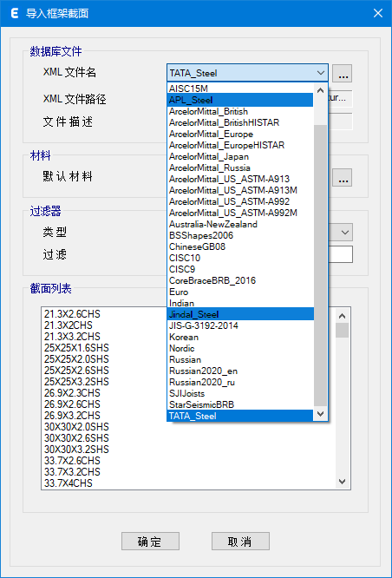This screenshot has width=392, height=578.
Task: Click the browse button beside default material
Action: (x=342, y=177)
